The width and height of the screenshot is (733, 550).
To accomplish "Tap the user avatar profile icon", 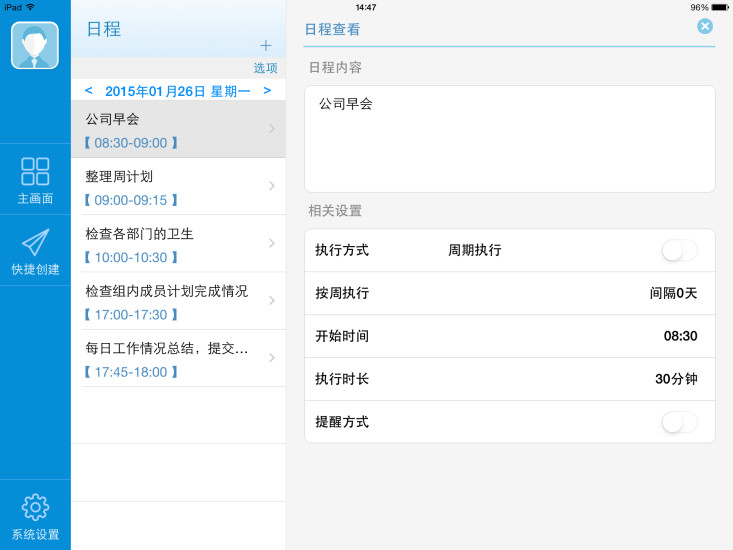I will pos(35,46).
